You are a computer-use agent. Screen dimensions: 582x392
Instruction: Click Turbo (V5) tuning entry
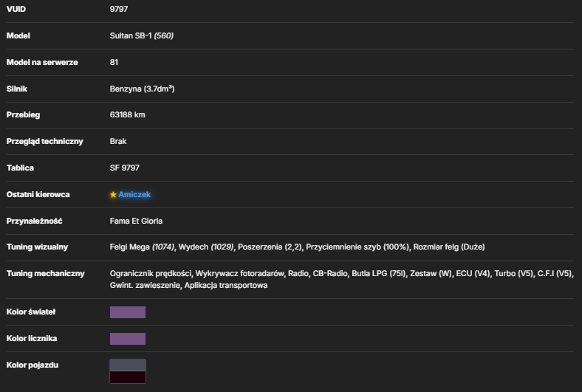[514, 274]
